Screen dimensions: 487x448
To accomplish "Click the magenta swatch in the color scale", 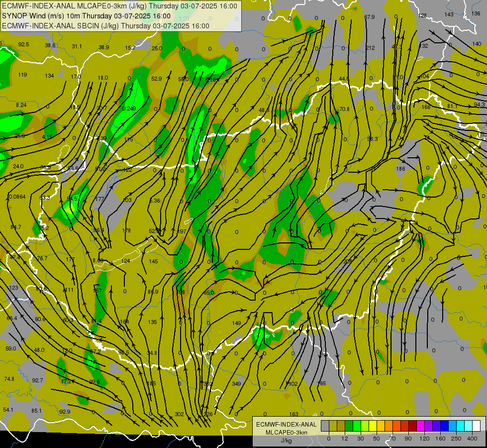I will click(x=421, y=426).
